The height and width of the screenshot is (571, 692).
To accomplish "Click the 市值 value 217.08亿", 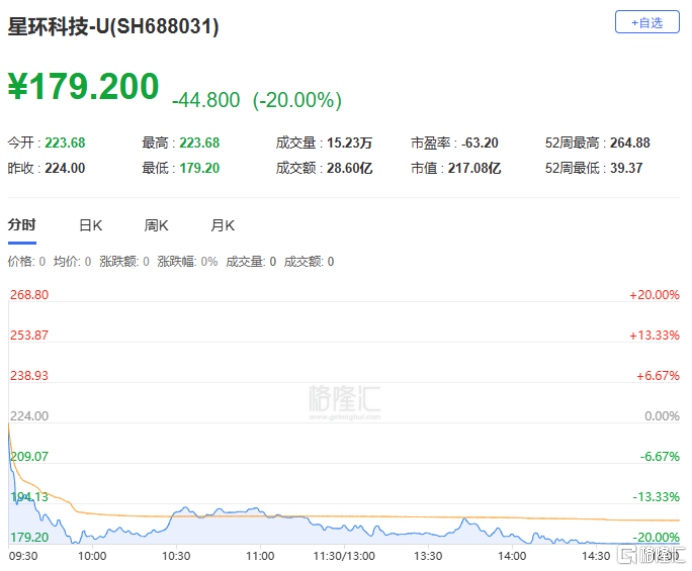I will pos(474,168).
